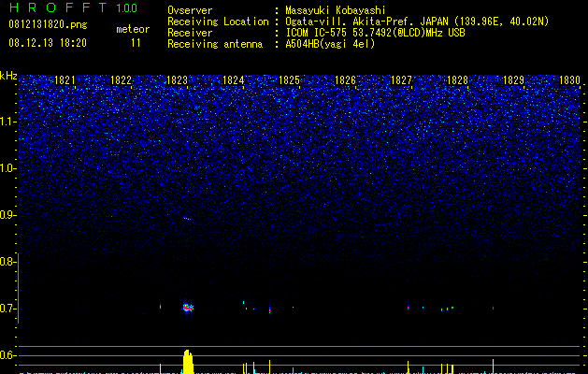This screenshot has height=374, width=588.
Task: Click the 0.6 kHz frequency axis label
Action: [x=7, y=355]
